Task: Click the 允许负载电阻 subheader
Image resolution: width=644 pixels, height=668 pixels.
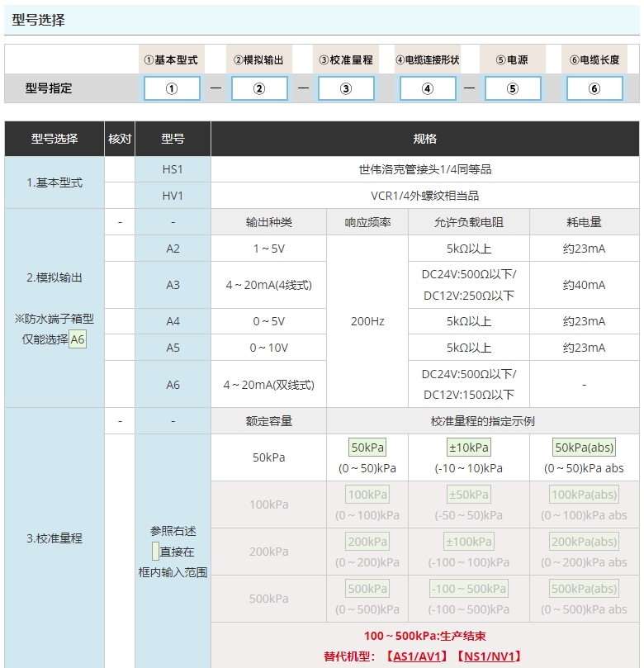Action: 469,222
